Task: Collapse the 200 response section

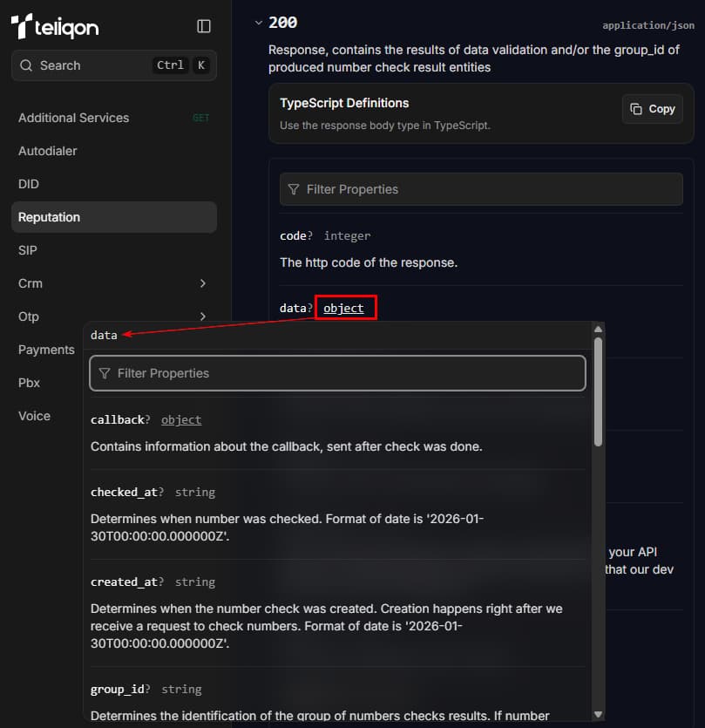Action: (259, 23)
